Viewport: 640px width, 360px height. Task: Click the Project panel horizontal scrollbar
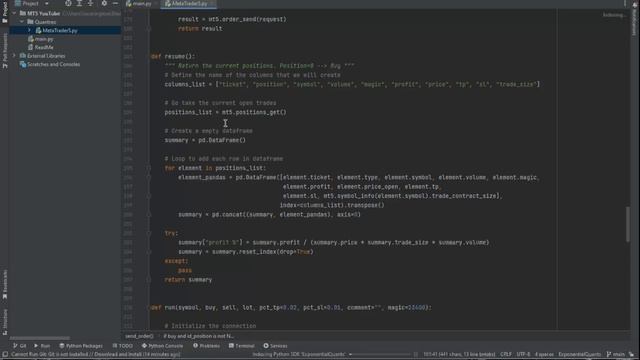(40, 338)
